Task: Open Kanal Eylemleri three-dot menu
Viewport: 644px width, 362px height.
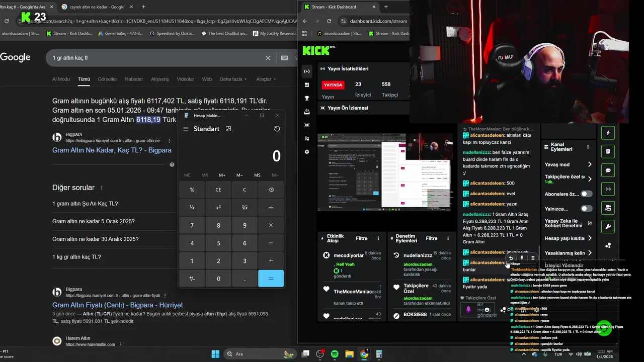Action: pyautogui.click(x=588, y=147)
